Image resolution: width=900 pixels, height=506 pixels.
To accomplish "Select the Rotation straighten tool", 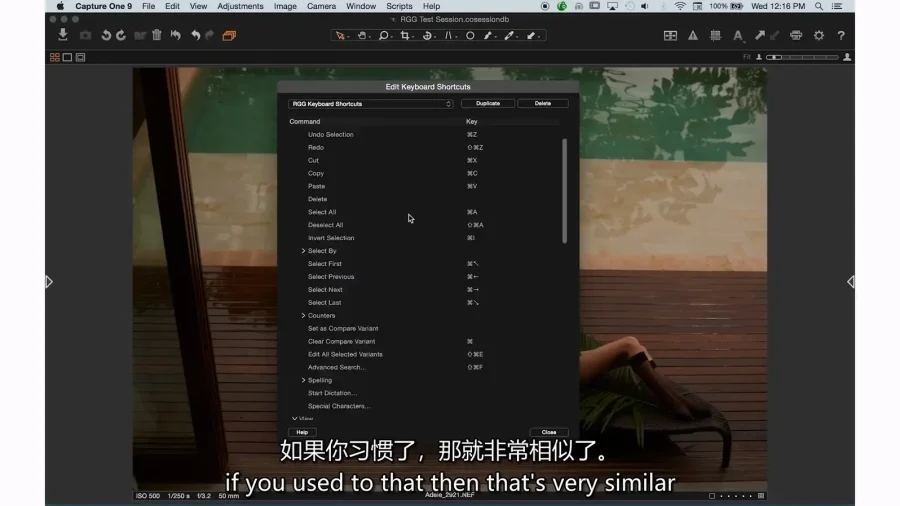I will [x=428, y=36].
